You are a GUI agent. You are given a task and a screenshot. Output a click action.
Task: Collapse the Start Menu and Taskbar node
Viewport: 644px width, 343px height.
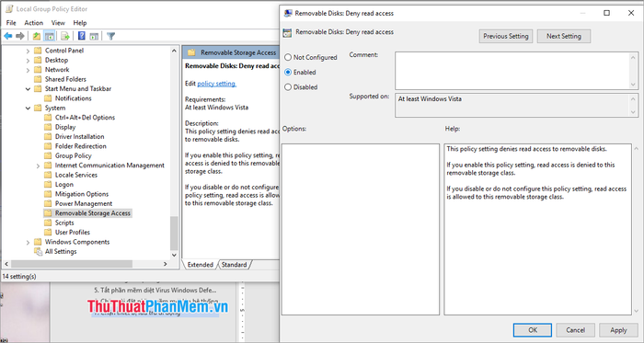point(28,88)
